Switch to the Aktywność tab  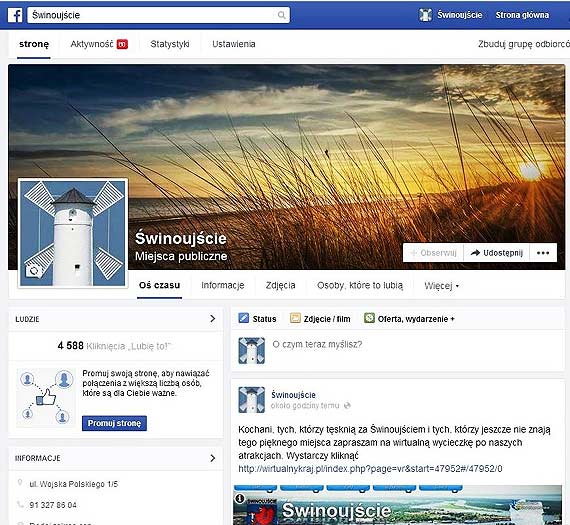click(x=99, y=44)
